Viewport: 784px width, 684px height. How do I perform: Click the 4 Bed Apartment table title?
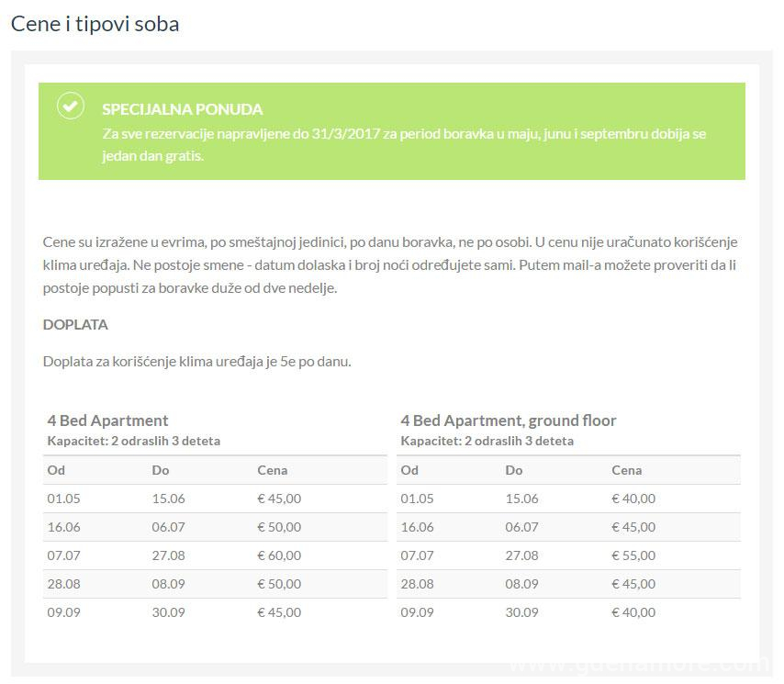107,420
